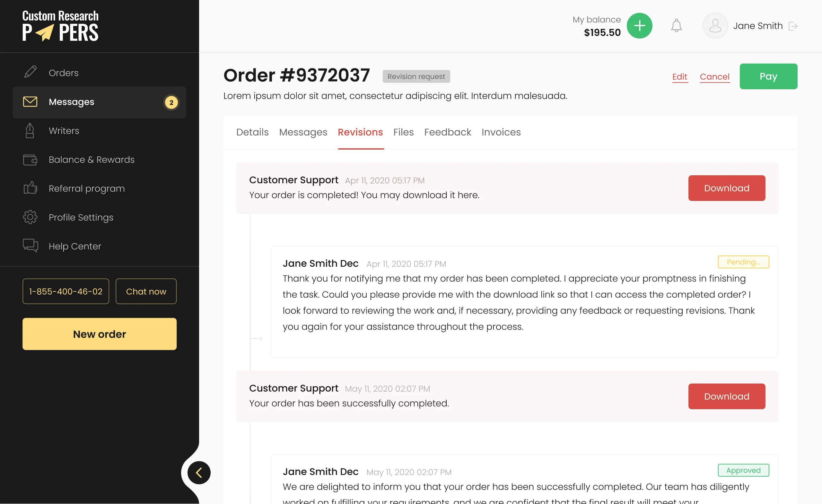Click the green add balance plus icon

click(639, 26)
